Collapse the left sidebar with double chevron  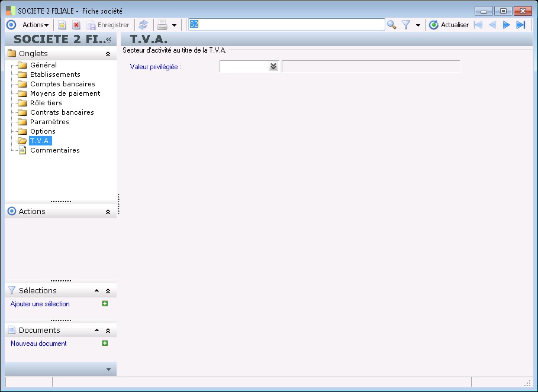point(108,40)
